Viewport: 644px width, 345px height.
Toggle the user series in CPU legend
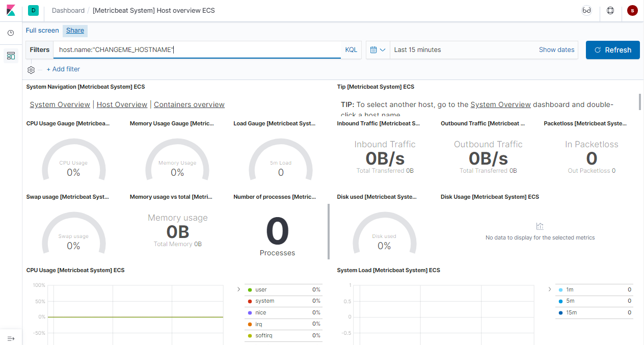point(261,289)
